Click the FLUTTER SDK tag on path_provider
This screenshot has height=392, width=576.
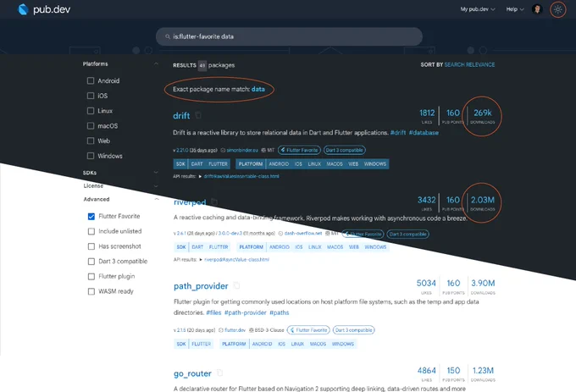(x=202, y=344)
